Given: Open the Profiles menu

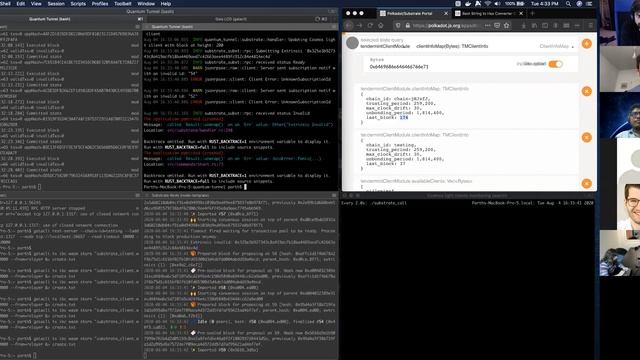Looking at the screenshot, I should tap(100, 4).
